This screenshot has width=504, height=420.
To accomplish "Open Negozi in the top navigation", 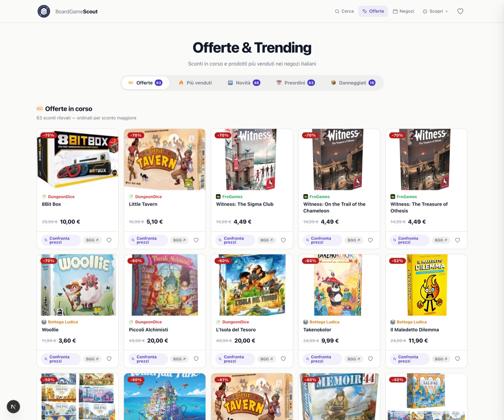I will pyautogui.click(x=404, y=11).
